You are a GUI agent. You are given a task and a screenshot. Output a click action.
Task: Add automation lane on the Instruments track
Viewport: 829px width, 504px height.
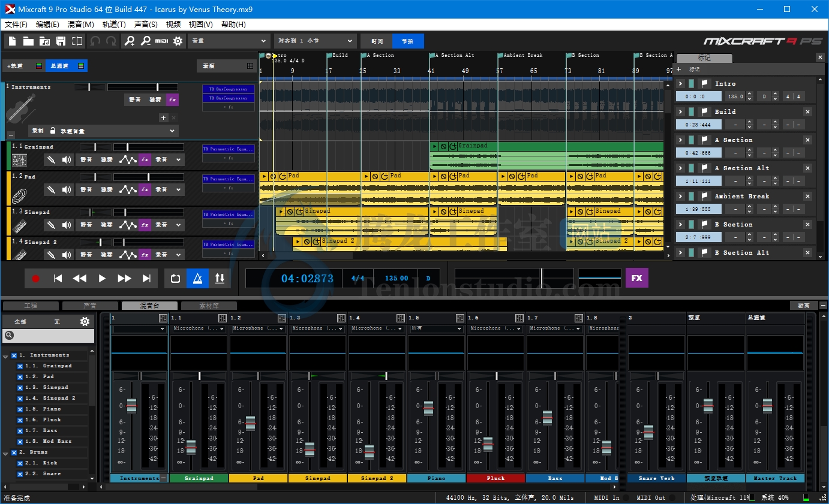(x=163, y=117)
